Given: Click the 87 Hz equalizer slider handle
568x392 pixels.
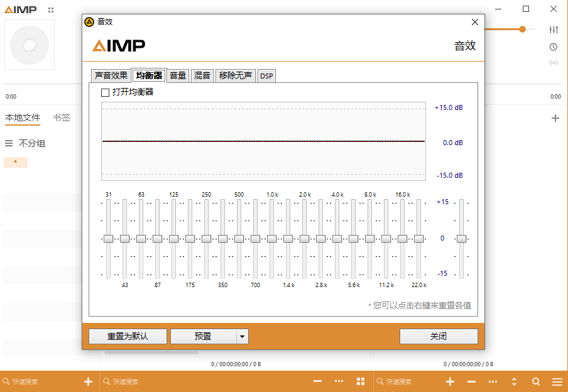Looking at the screenshot, I should [157, 238].
